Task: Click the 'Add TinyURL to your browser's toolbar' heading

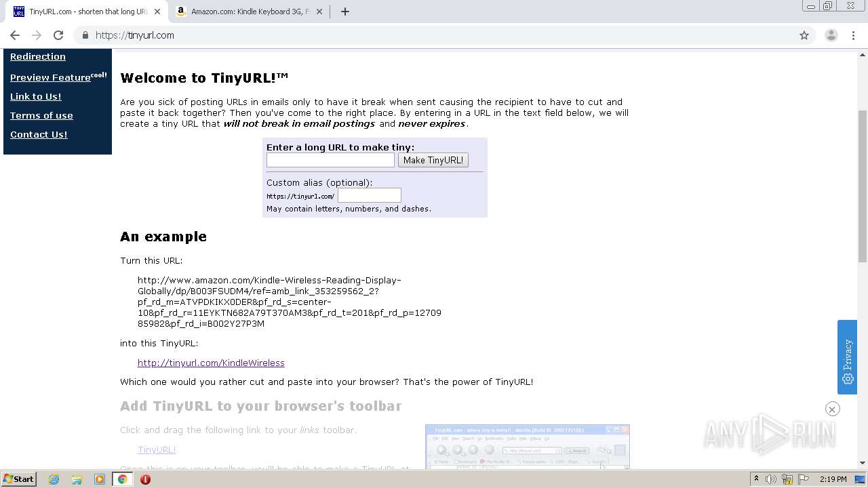Action: coord(260,406)
